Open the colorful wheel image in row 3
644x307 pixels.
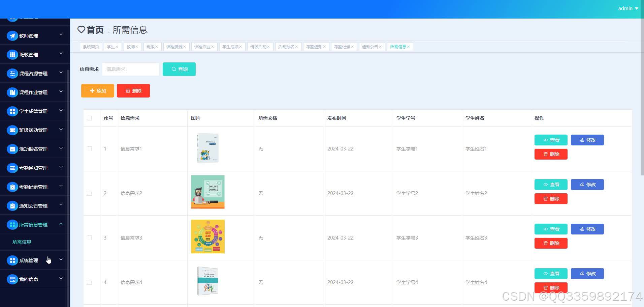(208, 236)
